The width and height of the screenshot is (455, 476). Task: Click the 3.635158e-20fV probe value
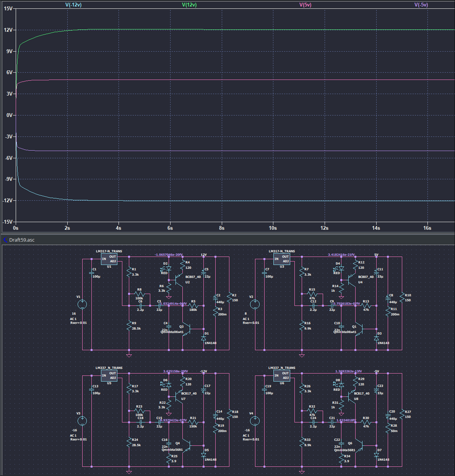[175, 371]
